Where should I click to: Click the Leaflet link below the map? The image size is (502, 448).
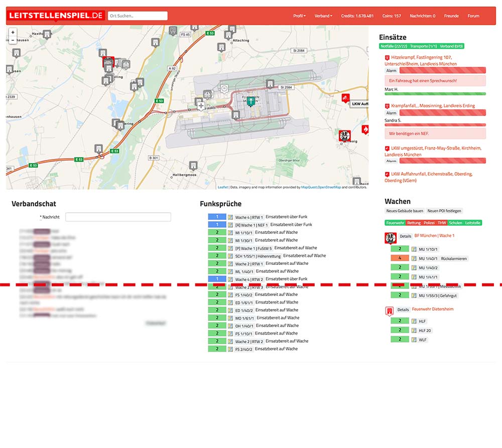tap(223, 187)
